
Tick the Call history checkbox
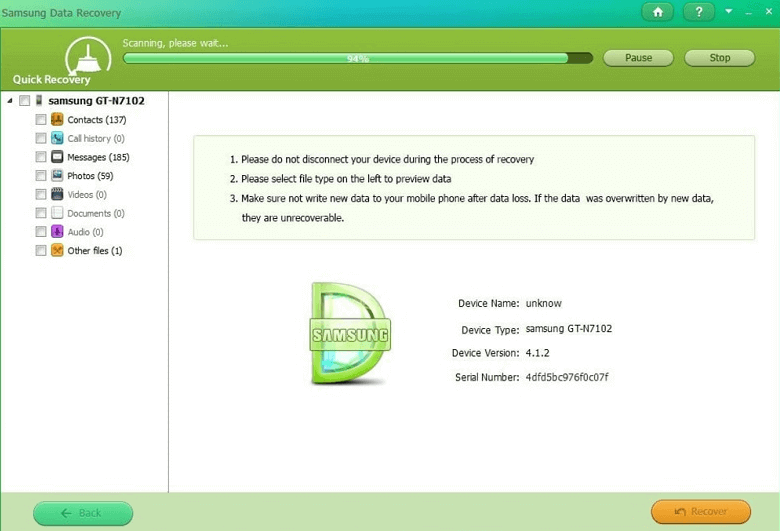point(41,138)
